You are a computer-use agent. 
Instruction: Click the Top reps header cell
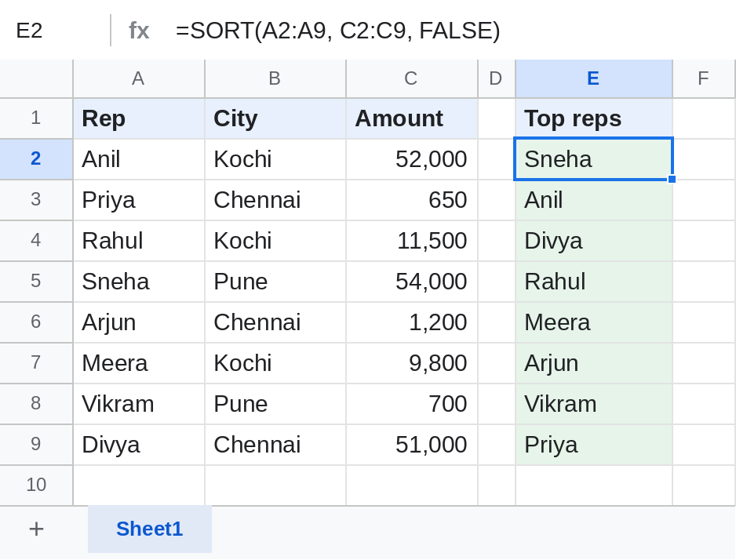click(594, 118)
